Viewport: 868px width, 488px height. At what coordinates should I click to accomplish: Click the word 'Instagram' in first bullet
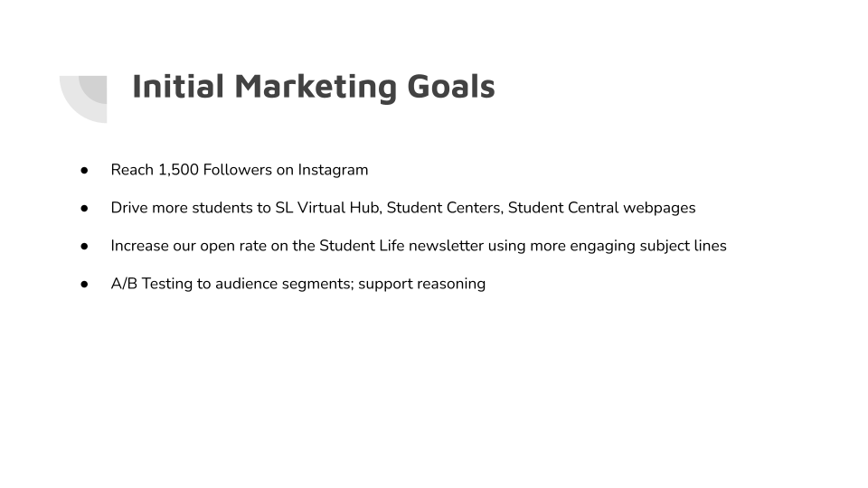pyautogui.click(x=333, y=171)
